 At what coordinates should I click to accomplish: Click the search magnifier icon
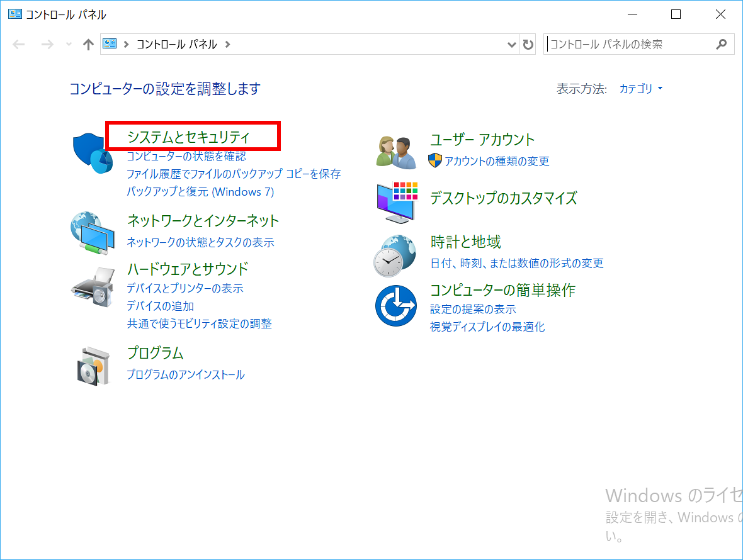coord(721,45)
